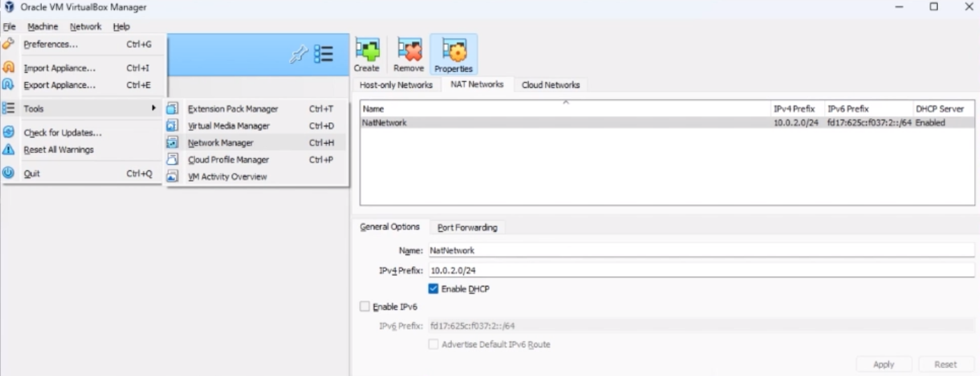The width and height of the screenshot is (980, 376).
Task: Click the DHCP Server column header
Action: tap(943, 109)
